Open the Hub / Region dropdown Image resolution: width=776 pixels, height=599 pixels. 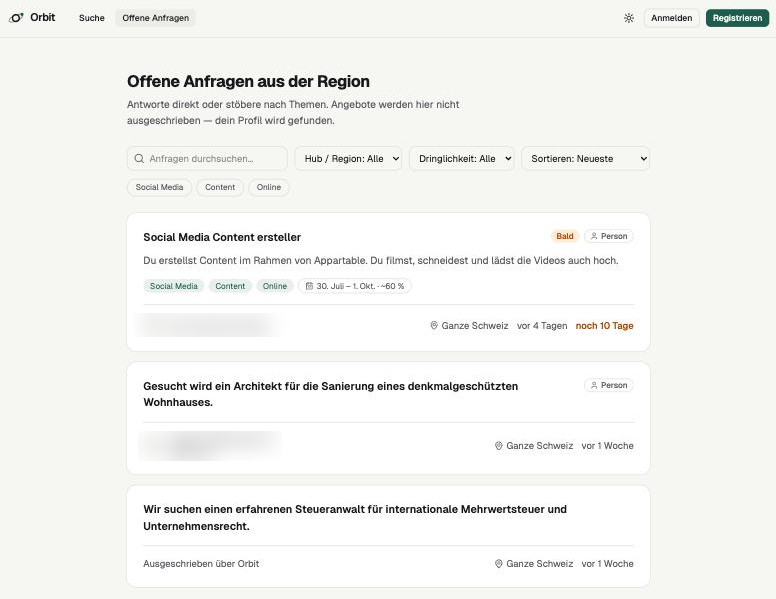coord(348,158)
